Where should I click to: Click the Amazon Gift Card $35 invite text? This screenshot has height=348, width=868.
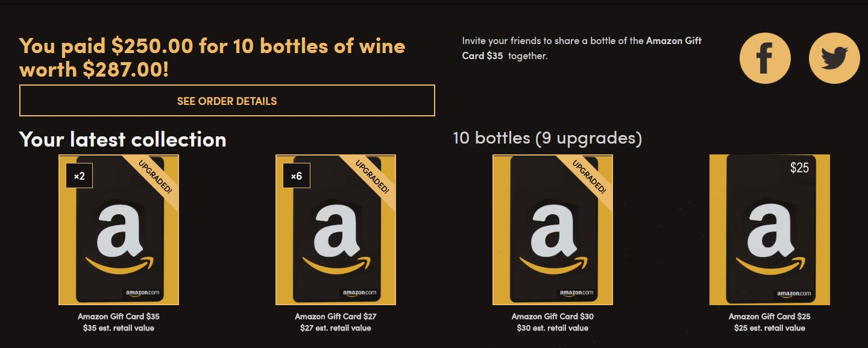click(x=674, y=48)
